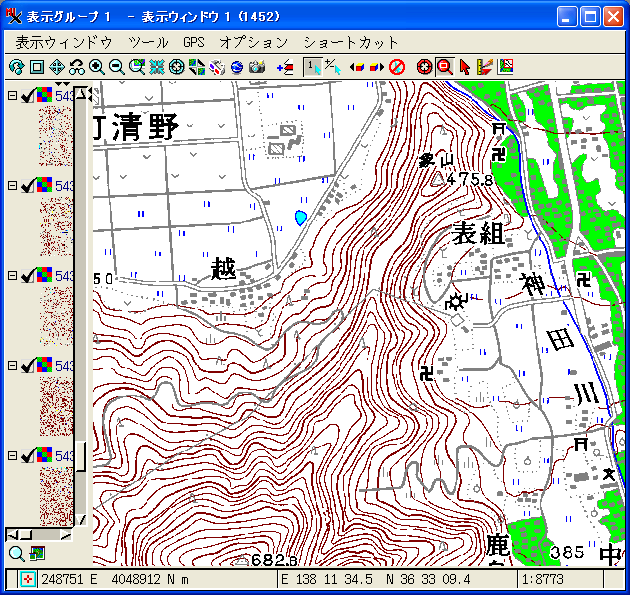Collapse the first layer tree entry

[12, 96]
